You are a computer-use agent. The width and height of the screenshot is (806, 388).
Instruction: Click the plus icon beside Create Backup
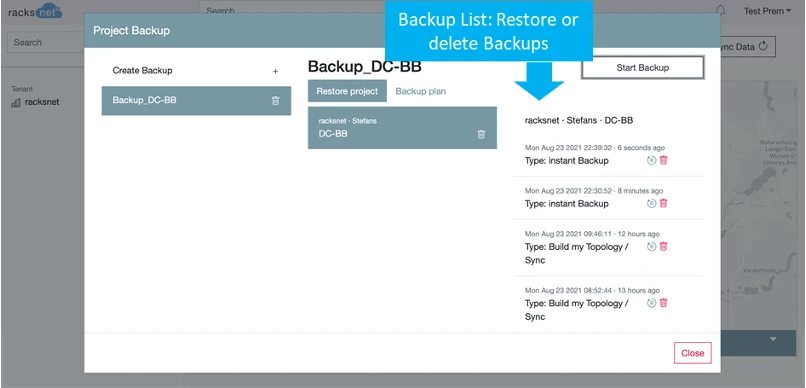pos(276,71)
